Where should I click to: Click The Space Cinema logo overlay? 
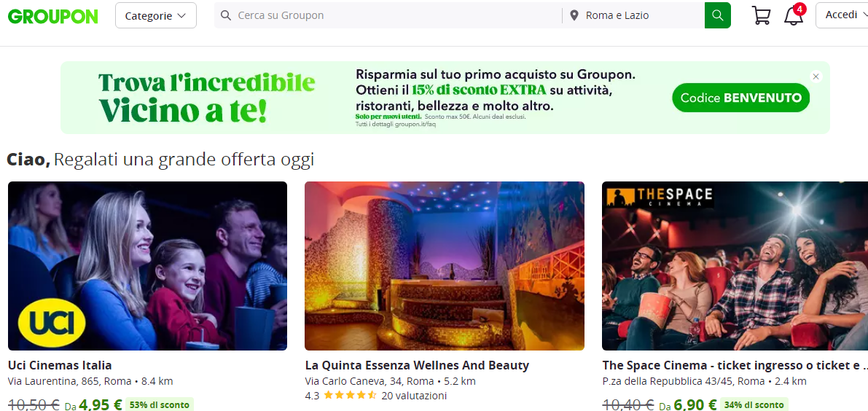(657, 197)
